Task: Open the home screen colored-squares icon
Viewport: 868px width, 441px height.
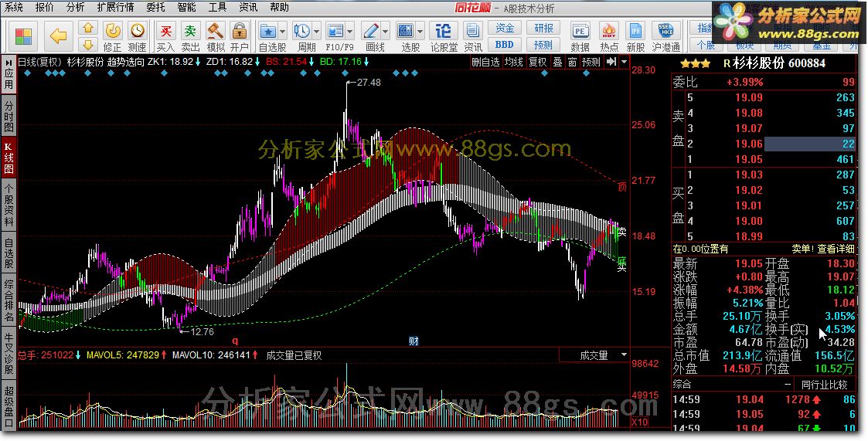Action: [x=24, y=36]
